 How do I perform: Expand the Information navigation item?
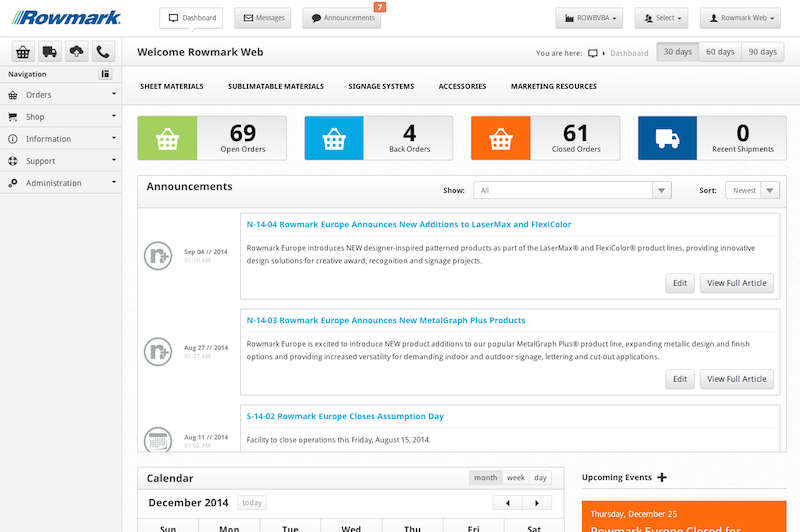61,139
